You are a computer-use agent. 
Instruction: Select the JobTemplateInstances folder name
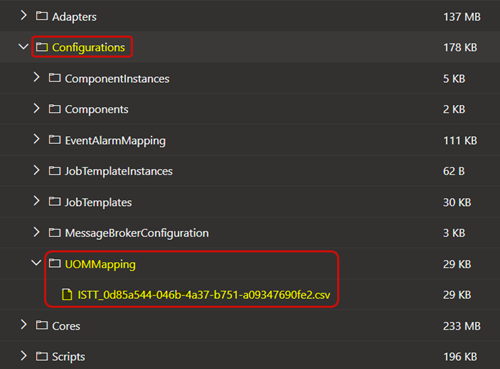(119, 171)
